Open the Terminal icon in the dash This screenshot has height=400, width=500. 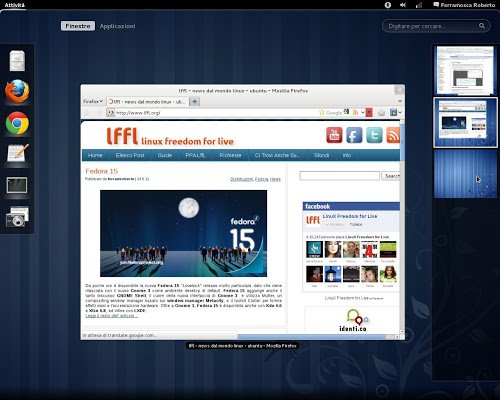(17, 185)
